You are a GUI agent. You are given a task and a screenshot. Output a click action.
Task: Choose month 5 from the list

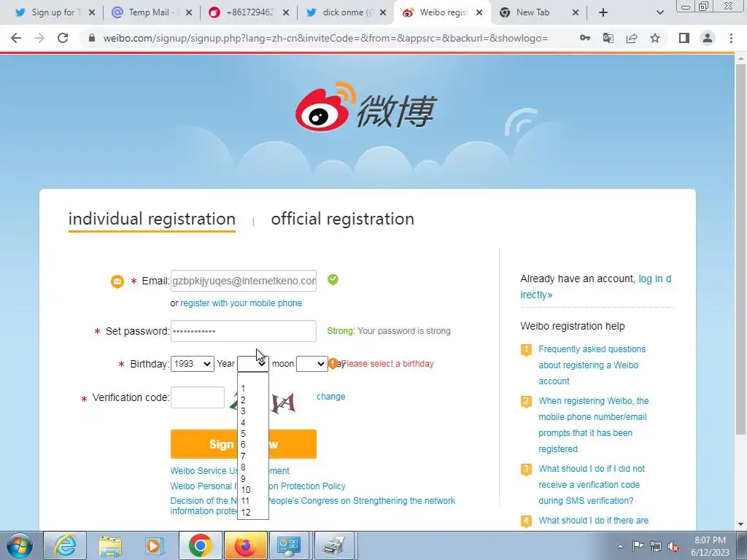tap(253, 433)
